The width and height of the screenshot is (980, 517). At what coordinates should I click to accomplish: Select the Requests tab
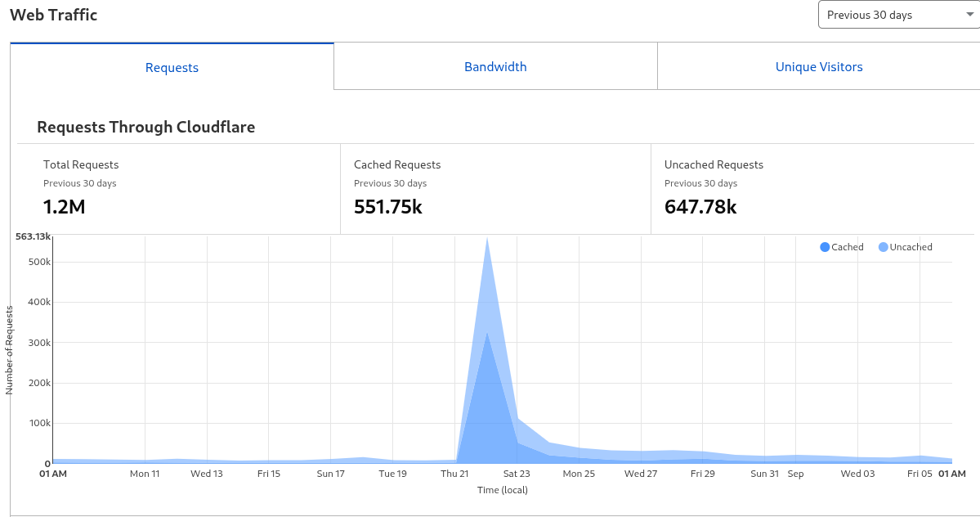point(172,68)
